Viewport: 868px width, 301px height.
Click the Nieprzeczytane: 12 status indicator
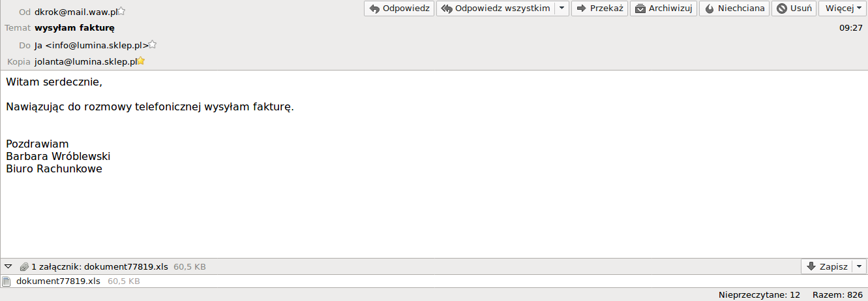[x=759, y=294]
